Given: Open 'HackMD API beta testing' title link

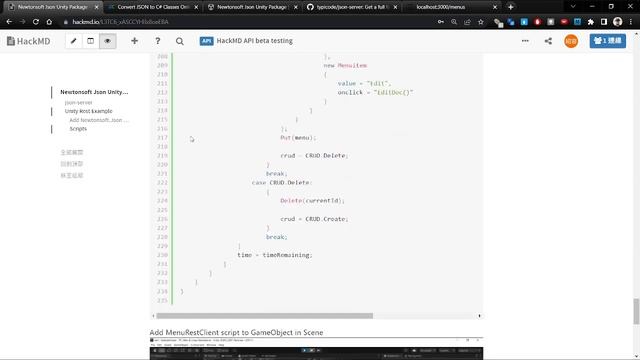Looking at the screenshot, I should (x=254, y=41).
